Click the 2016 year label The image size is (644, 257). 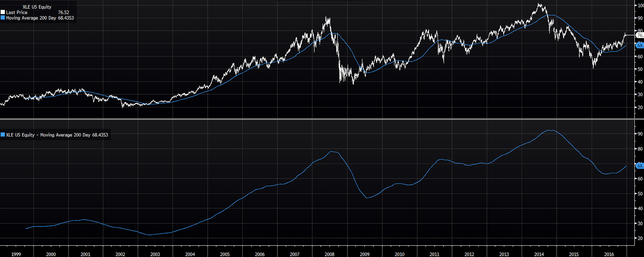click(609, 254)
